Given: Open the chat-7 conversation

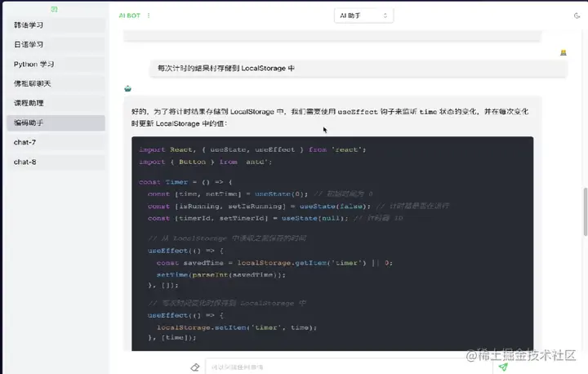Looking at the screenshot, I should (x=56, y=142).
